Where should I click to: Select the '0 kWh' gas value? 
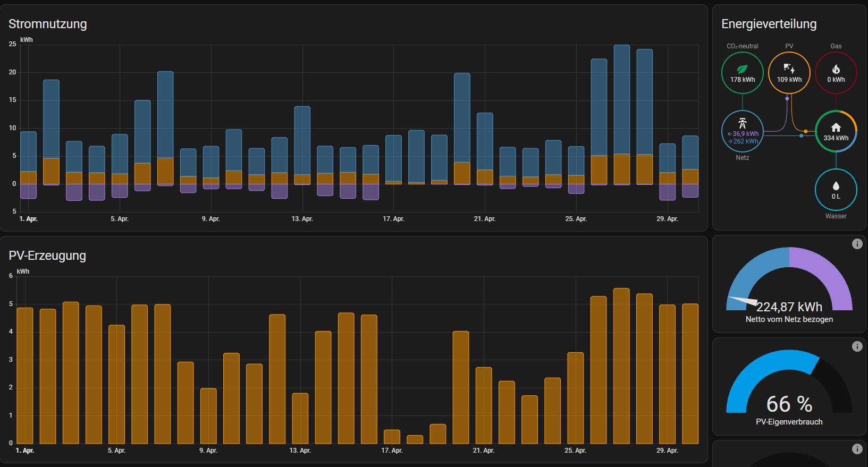[836, 80]
